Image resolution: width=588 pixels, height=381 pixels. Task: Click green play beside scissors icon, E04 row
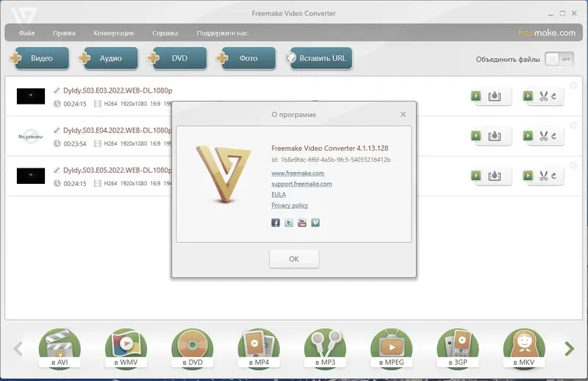click(528, 135)
